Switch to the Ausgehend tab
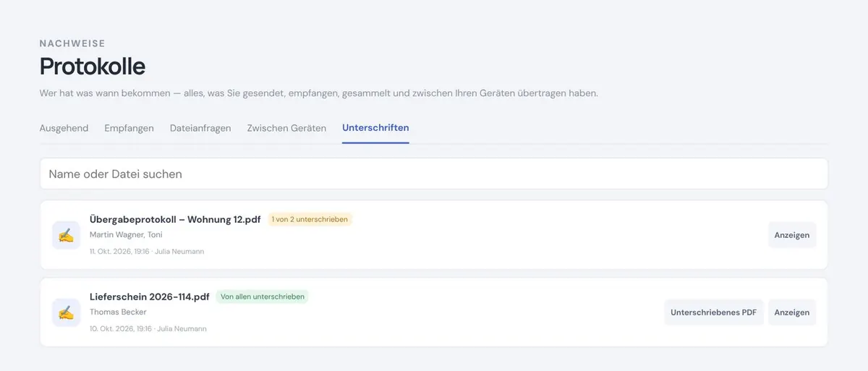Screen dimensions: 868x371 [64, 128]
